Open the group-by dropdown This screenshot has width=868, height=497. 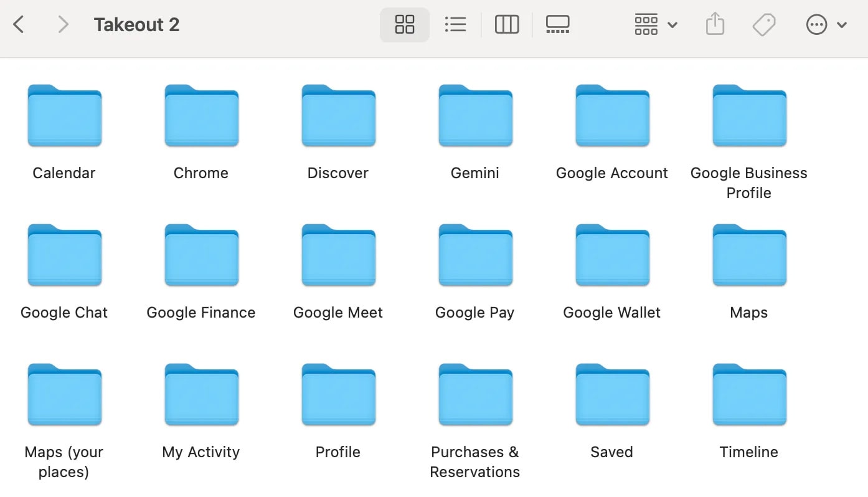[x=655, y=25]
